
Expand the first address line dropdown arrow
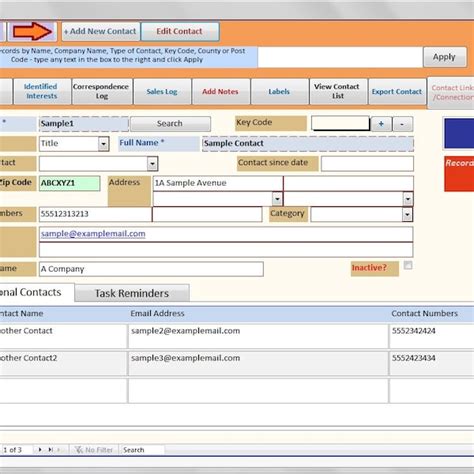point(277,199)
